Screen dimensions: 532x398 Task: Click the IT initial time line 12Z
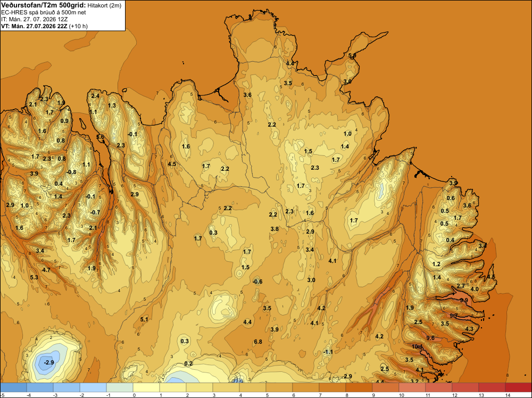[x=34, y=19]
